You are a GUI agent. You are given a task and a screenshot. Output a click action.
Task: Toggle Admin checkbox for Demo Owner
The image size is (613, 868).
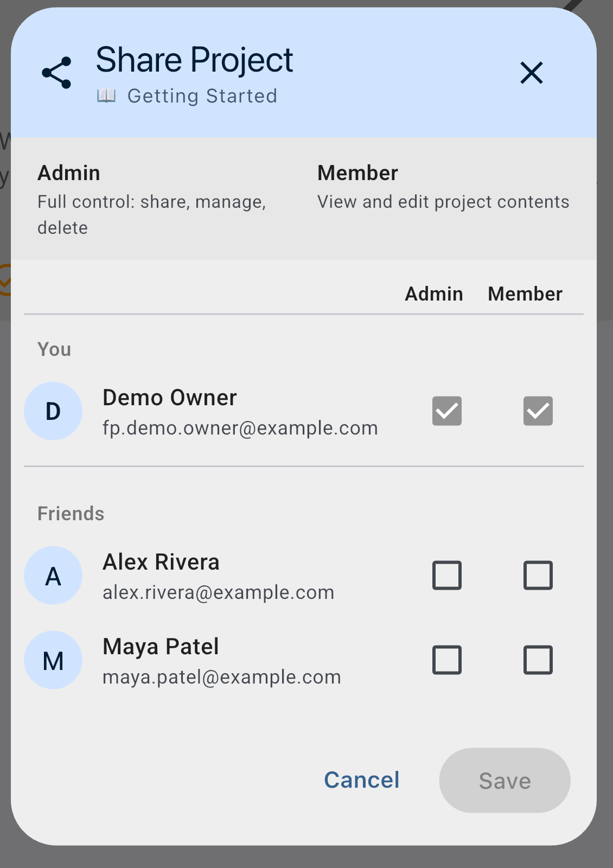pyautogui.click(x=447, y=411)
